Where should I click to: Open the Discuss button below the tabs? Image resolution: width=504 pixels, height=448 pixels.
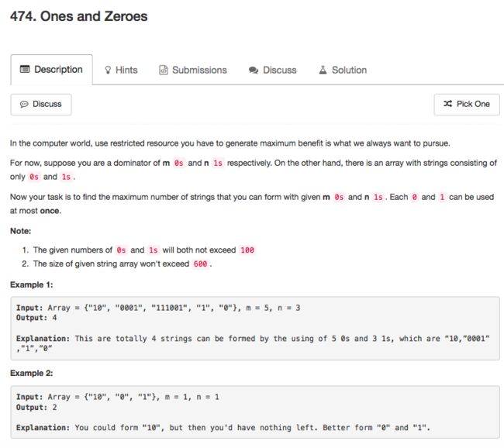[x=41, y=105]
